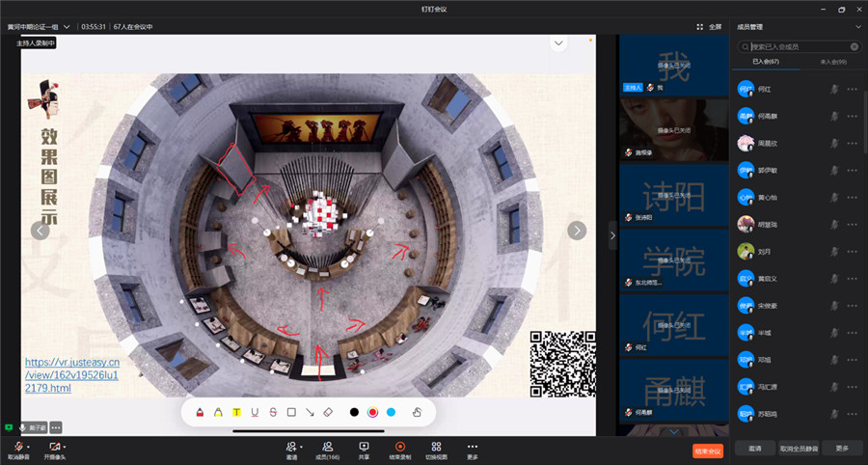Screen dimensions: 868x465
Task: Pick the eraser tool in annotation bar
Action: click(327, 412)
